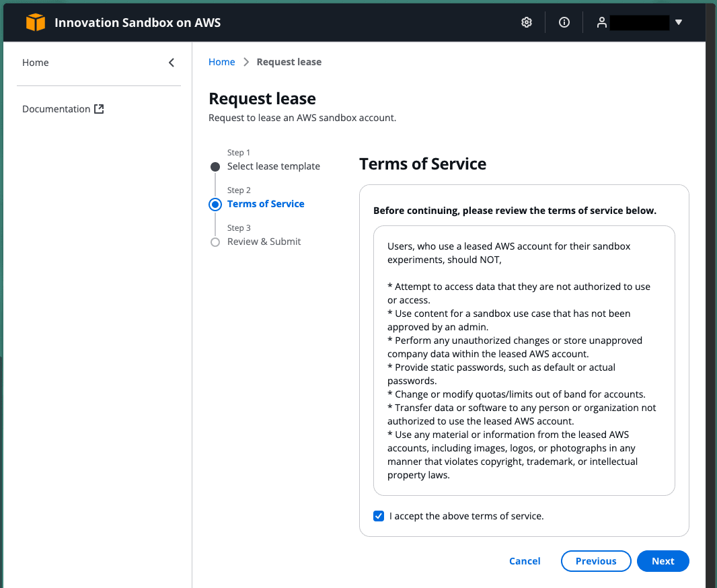Viewport: 717px width, 588px height.
Task: Click the external link icon beside Documentation
Action: coord(99,109)
